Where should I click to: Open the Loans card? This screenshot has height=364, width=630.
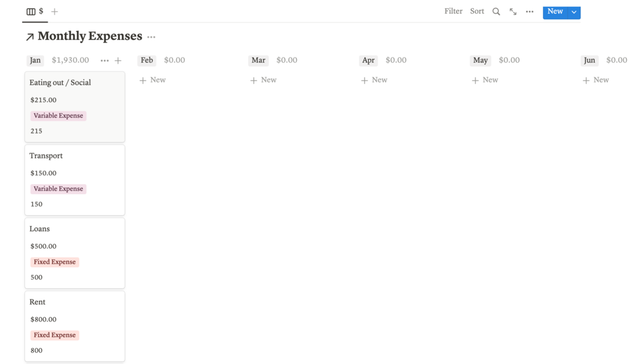[75, 253]
